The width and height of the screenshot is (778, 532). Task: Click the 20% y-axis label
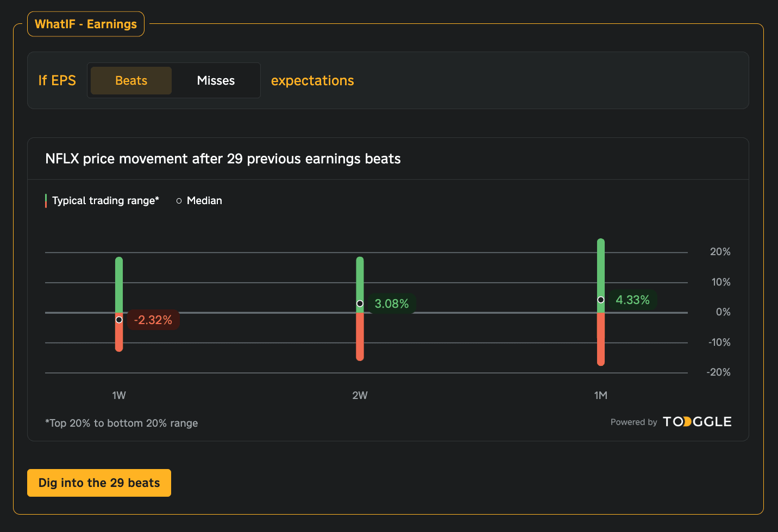tap(720, 251)
